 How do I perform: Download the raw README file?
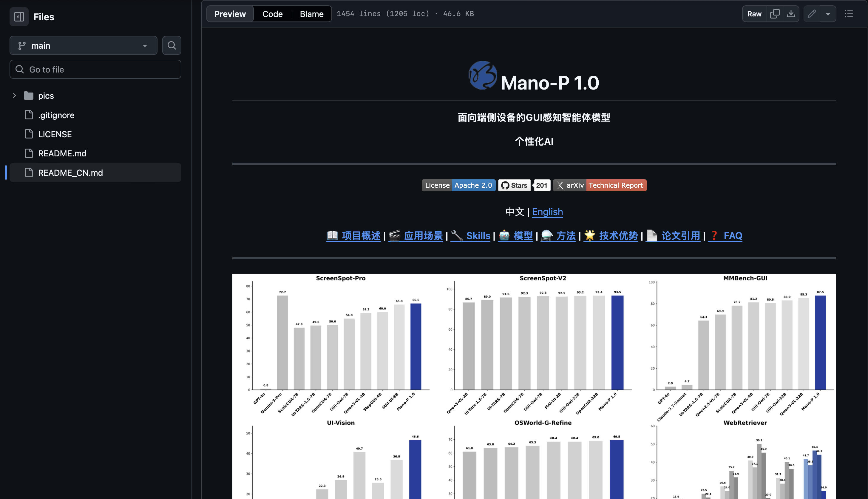791,14
